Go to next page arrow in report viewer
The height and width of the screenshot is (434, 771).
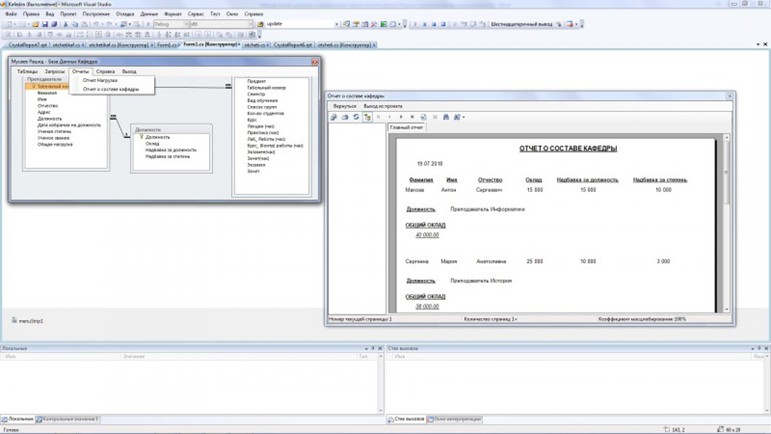coord(401,117)
